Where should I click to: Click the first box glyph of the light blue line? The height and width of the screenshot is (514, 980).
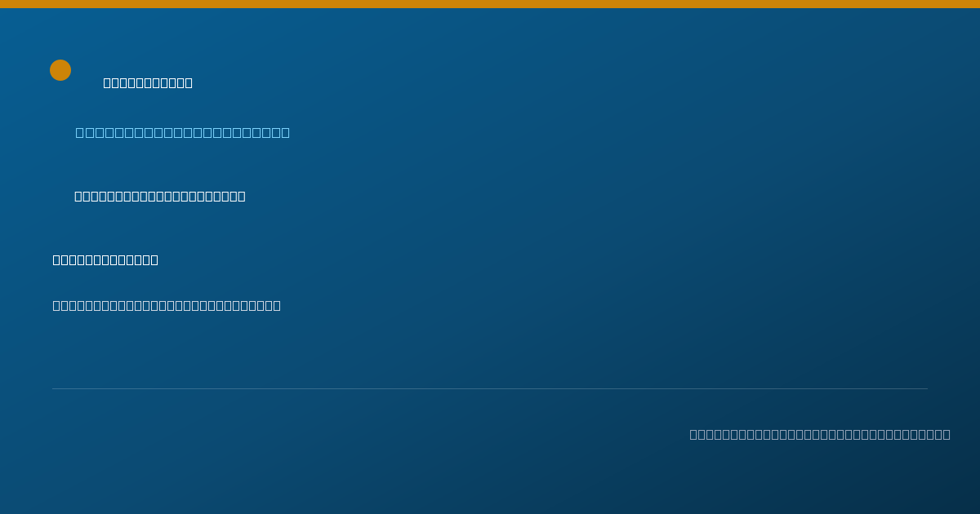pos(79,132)
